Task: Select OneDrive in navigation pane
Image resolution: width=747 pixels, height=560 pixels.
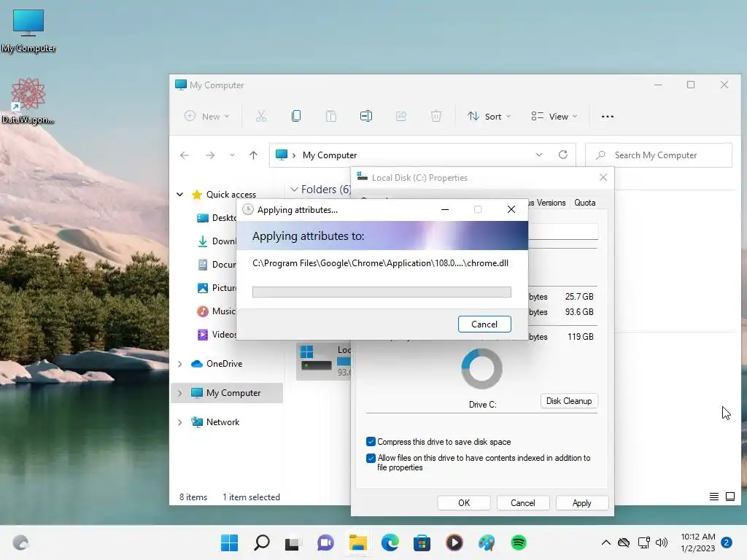Action: pyautogui.click(x=224, y=364)
